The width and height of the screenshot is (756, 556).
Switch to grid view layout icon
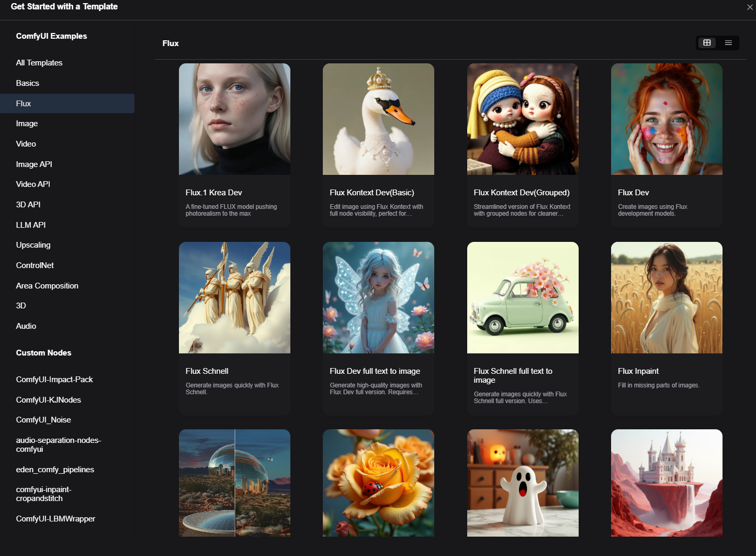click(707, 43)
